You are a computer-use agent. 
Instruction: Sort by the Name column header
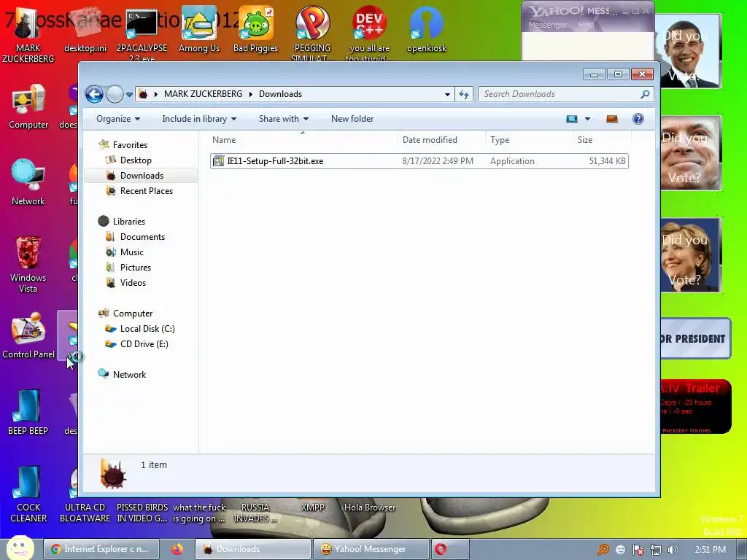point(303,140)
